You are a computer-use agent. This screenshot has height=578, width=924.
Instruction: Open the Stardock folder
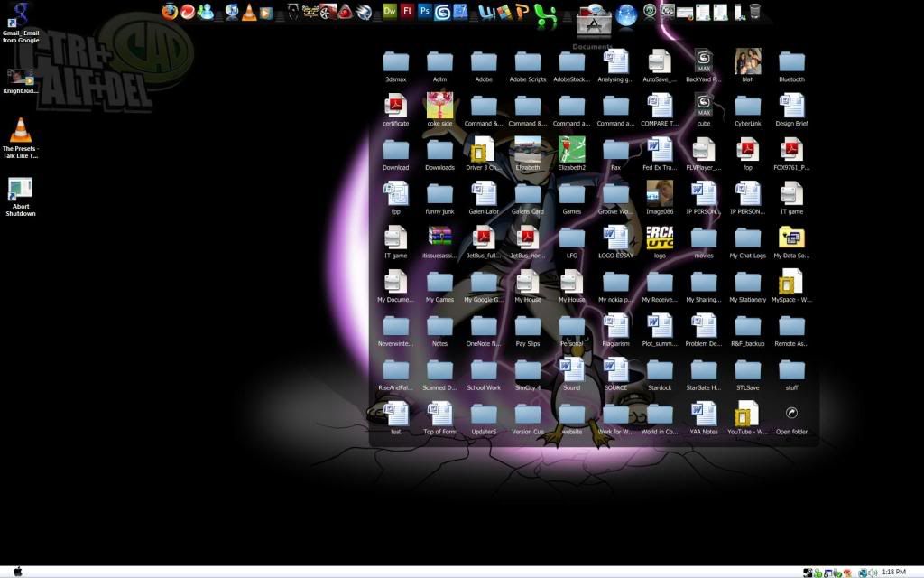point(660,376)
